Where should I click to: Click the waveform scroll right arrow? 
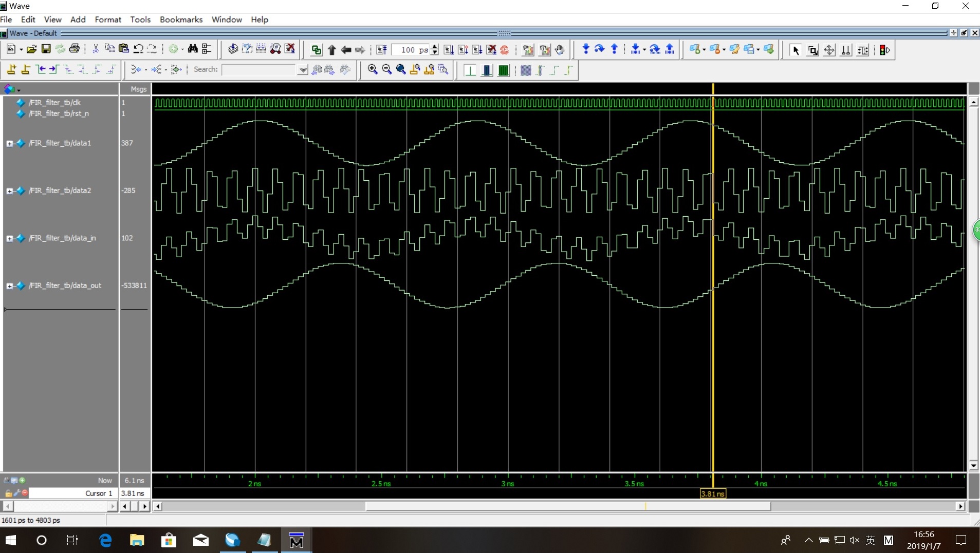click(x=960, y=506)
